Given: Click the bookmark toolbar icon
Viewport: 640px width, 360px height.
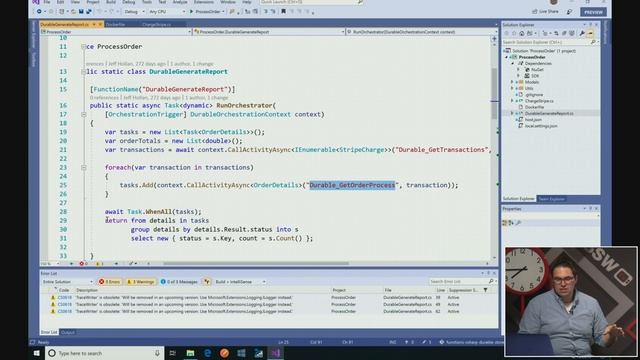Looking at the screenshot, I should coord(283,12).
